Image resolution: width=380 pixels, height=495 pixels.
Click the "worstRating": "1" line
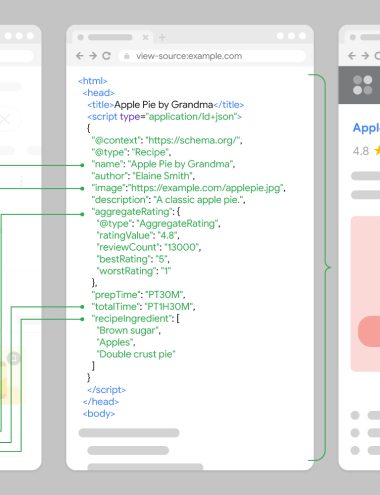pyautogui.click(x=134, y=271)
